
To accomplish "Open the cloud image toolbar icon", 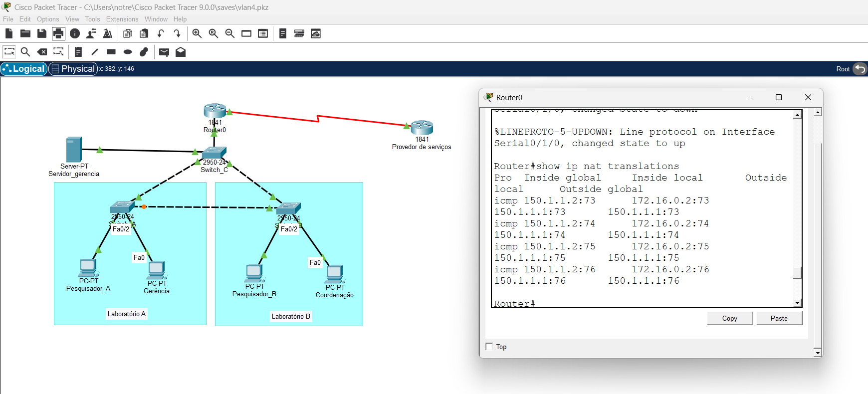I will pyautogui.click(x=316, y=33).
